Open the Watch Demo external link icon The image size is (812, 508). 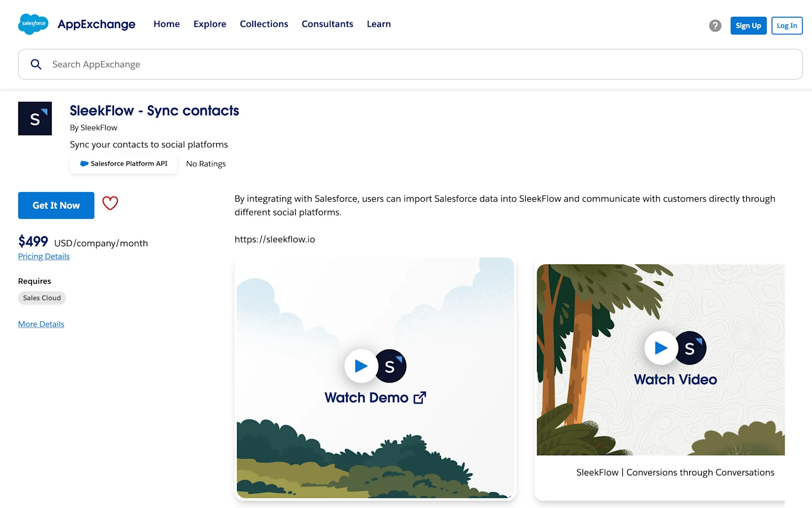tap(419, 398)
